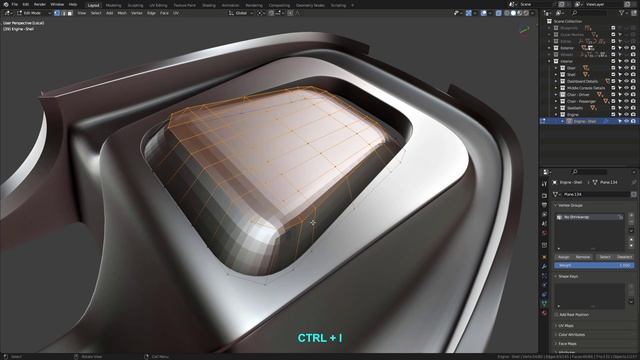640x360 pixels.
Task: Open the Modifiers properties wrench tab
Action: pos(544,266)
